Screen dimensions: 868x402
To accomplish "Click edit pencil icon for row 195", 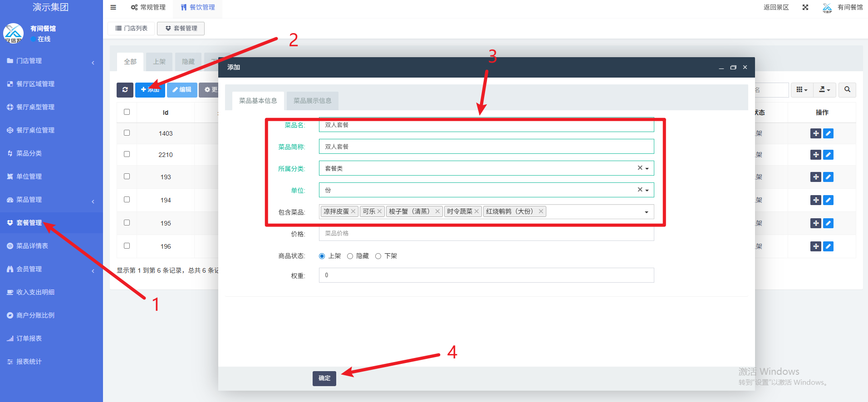I will pyautogui.click(x=828, y=223).
